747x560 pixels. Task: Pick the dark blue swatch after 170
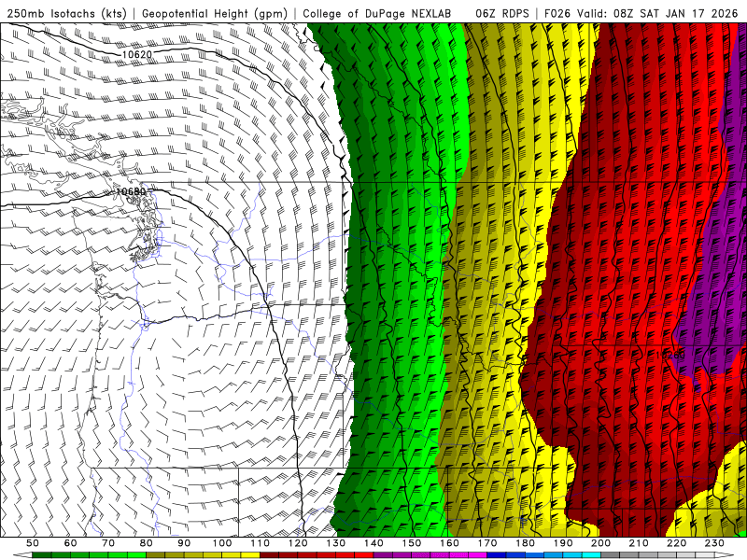pos(497,555)
